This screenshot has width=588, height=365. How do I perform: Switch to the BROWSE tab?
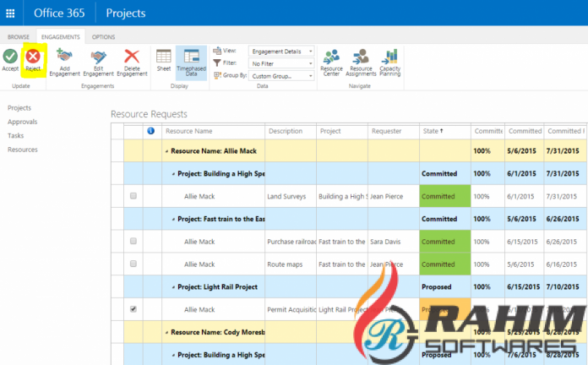(x=19, y=37)
